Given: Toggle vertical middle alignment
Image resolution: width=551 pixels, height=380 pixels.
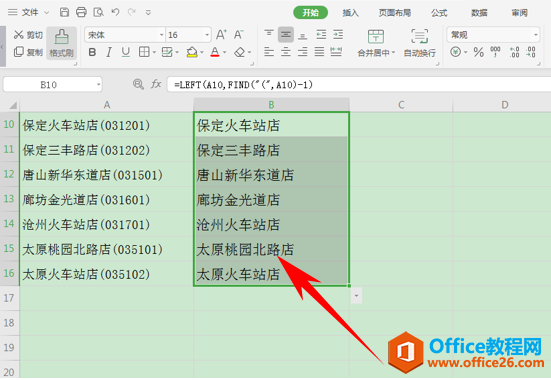Looking at the screenshot, I should (x=286, y=34).
